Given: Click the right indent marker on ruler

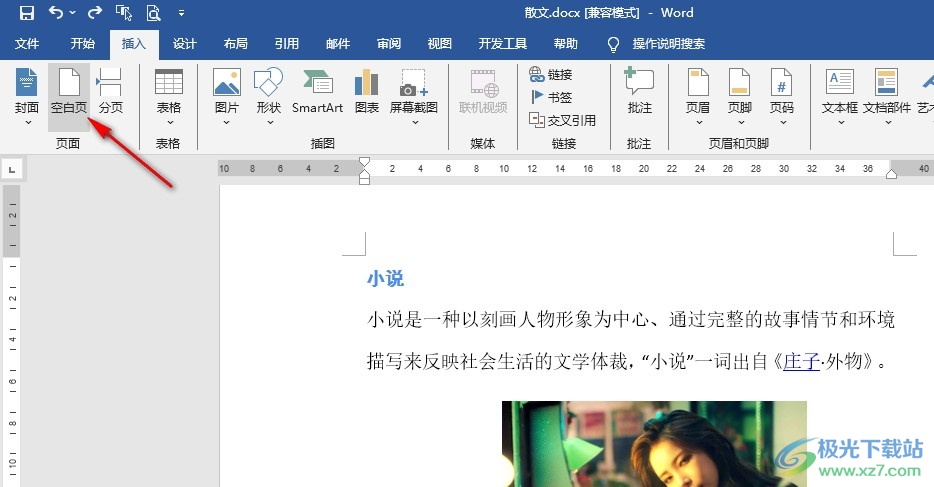Looking at the screenshot, I should 892,174.
